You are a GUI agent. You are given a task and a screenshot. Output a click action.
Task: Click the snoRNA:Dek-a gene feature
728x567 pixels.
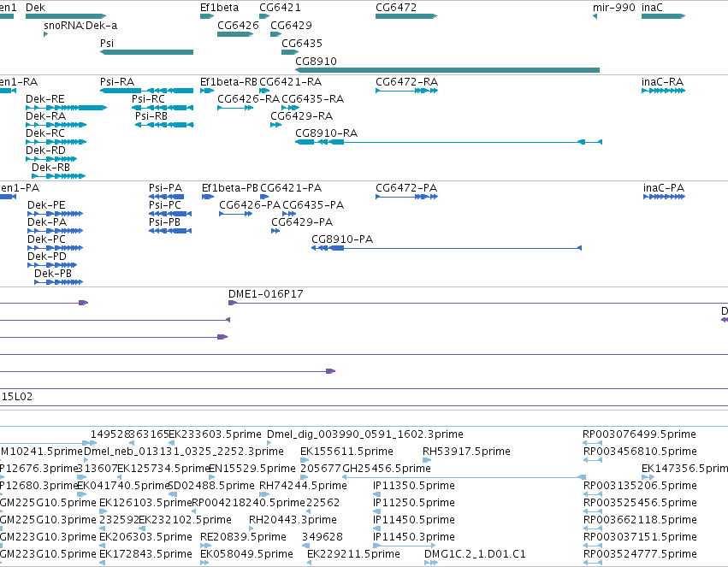pos(45,34)
